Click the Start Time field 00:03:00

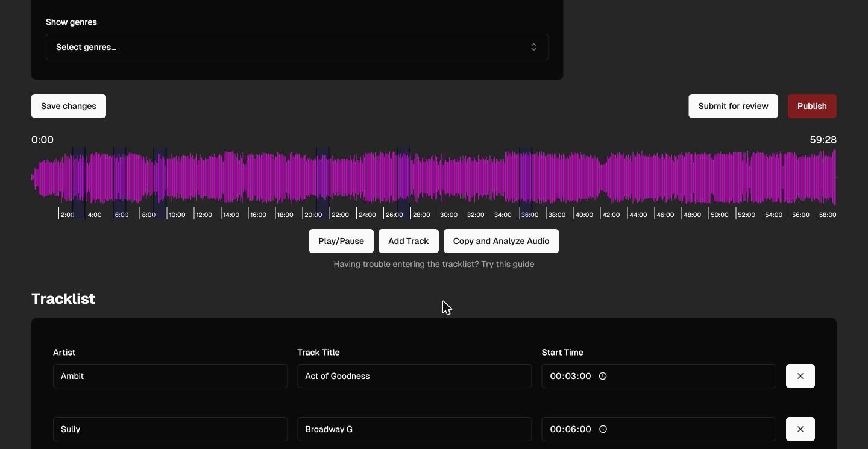[x=659, y=376]
